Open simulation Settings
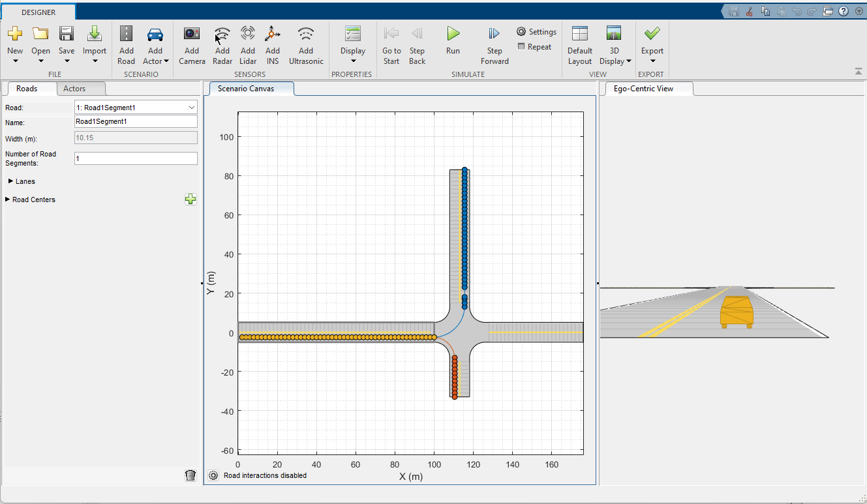This screenshot has height=504, width=867. 536,32
